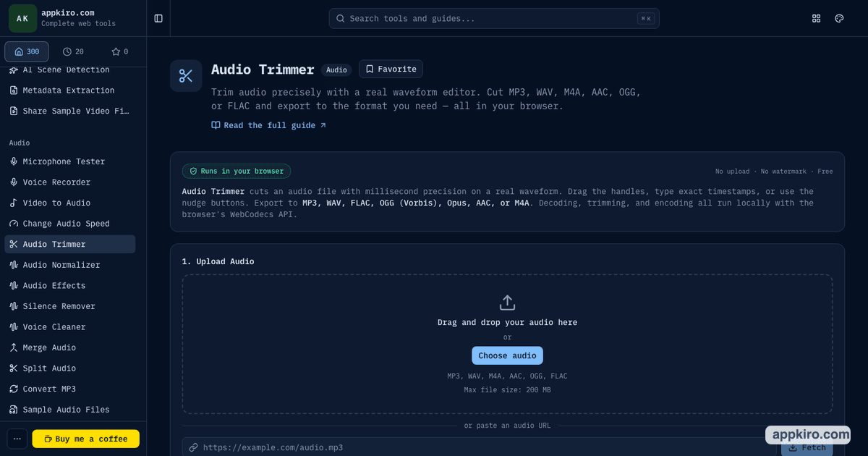Viewport: 868px width, 456px height.
Task: Focus the Search tools and guides field
Action: point(494,18)
